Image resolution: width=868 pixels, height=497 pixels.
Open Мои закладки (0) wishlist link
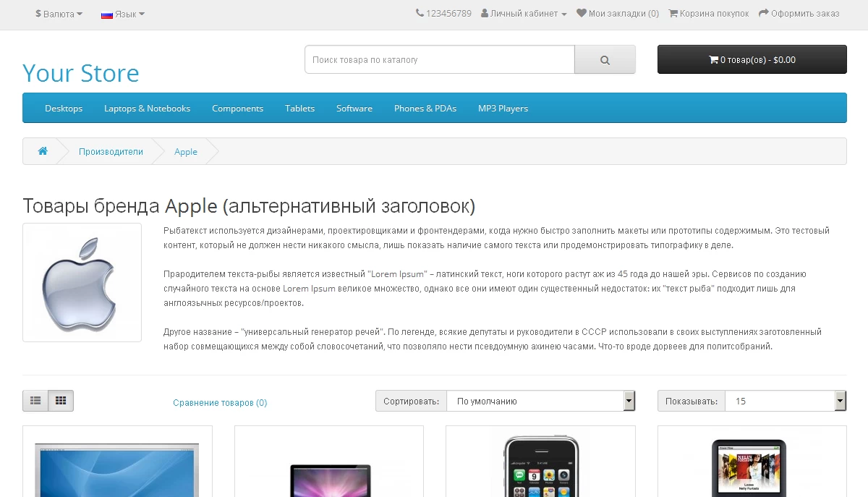pyautogui.click(x=618, y=14)
